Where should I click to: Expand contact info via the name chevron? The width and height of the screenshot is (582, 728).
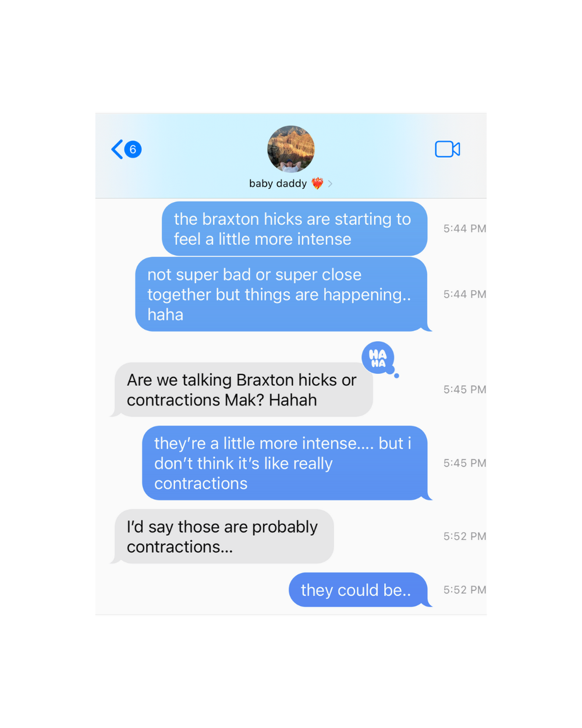(x=330, y=183)
